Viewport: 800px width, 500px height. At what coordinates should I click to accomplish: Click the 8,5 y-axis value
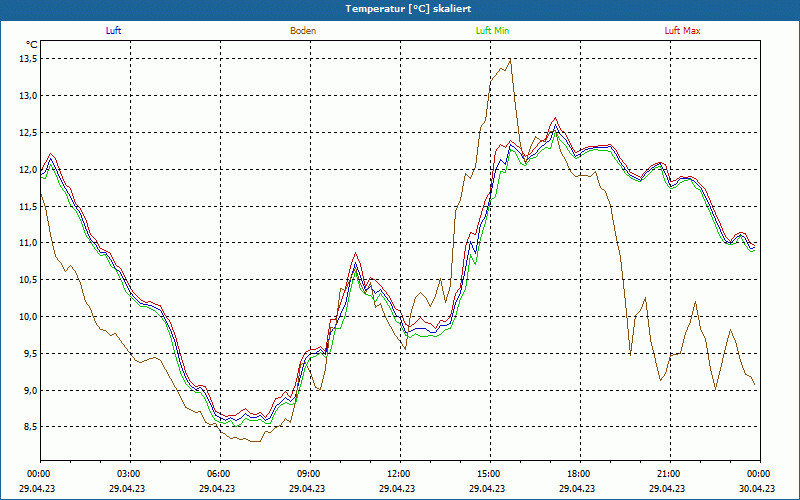[x=28, y=427]
